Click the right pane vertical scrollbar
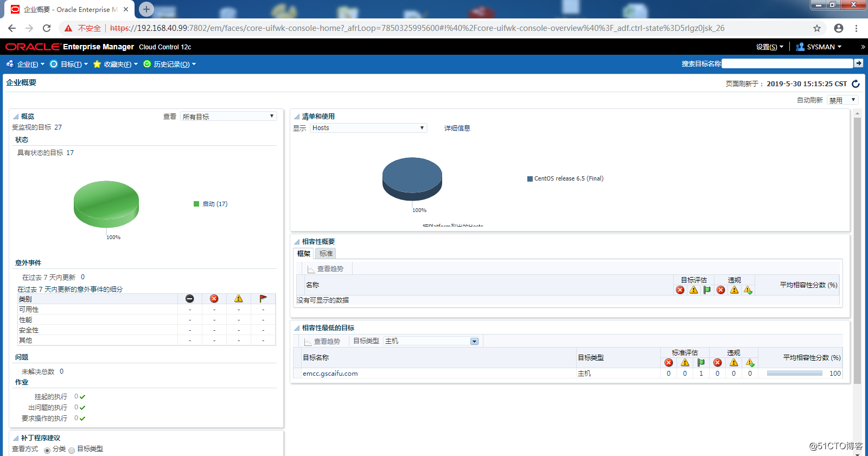This screenshot has height=456, width=868. coord(857,251)
